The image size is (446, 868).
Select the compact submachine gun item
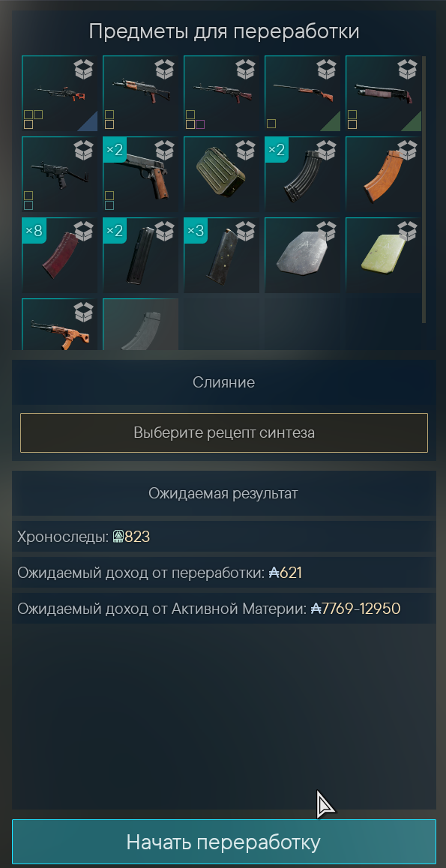(x=60, y=175)
